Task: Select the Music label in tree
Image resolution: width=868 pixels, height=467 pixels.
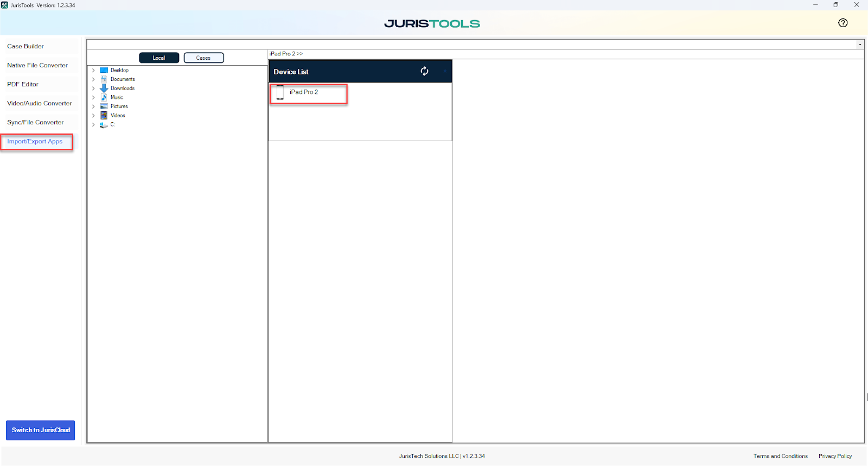Action: point(117,97)
